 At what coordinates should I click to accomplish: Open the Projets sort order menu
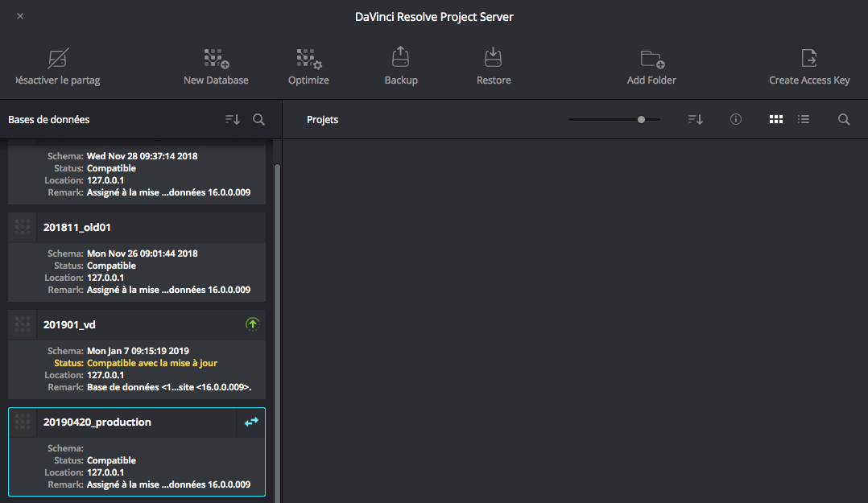[x=696, y=119]
